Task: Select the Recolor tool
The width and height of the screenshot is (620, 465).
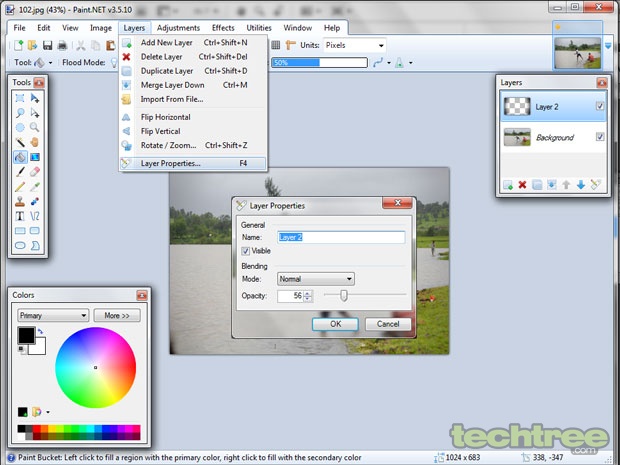Action: coord(35,201)
